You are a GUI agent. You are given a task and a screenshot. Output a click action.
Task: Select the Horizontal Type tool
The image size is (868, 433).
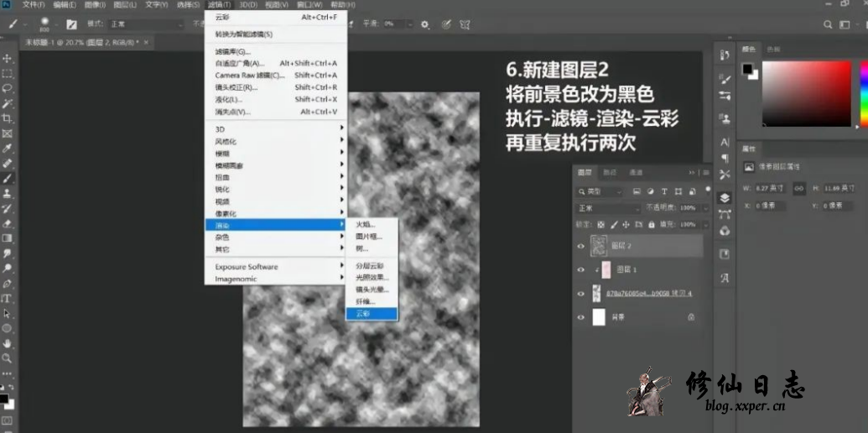pos(8,298)
